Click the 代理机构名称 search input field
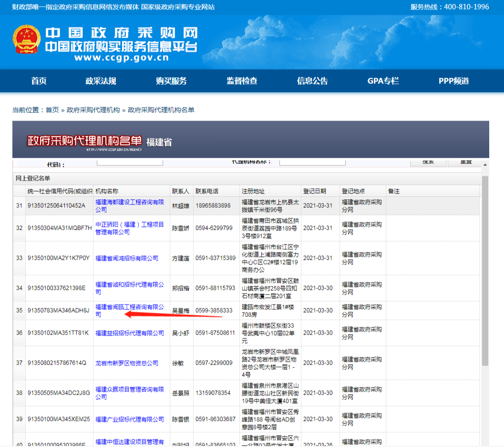 click(312, 162)
